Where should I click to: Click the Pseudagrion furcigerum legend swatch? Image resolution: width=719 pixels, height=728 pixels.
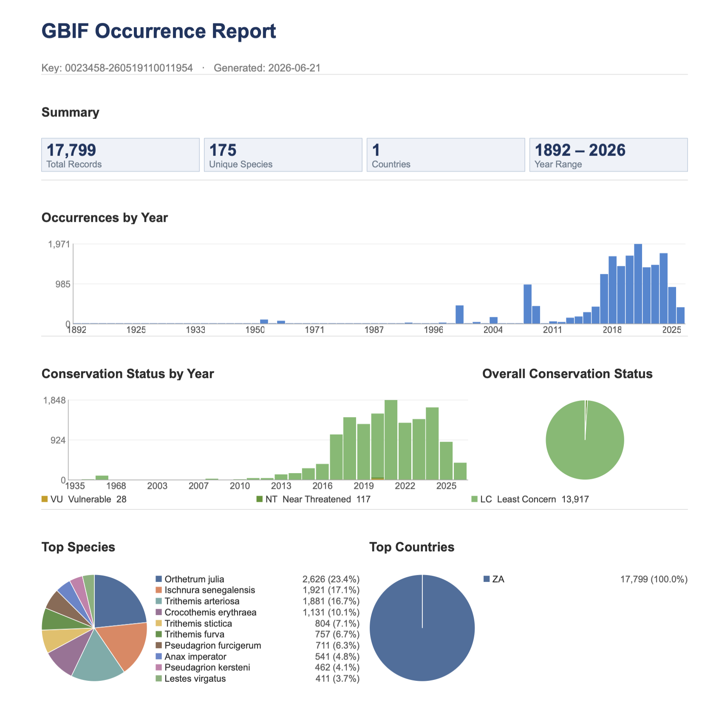tap(159, 645)
